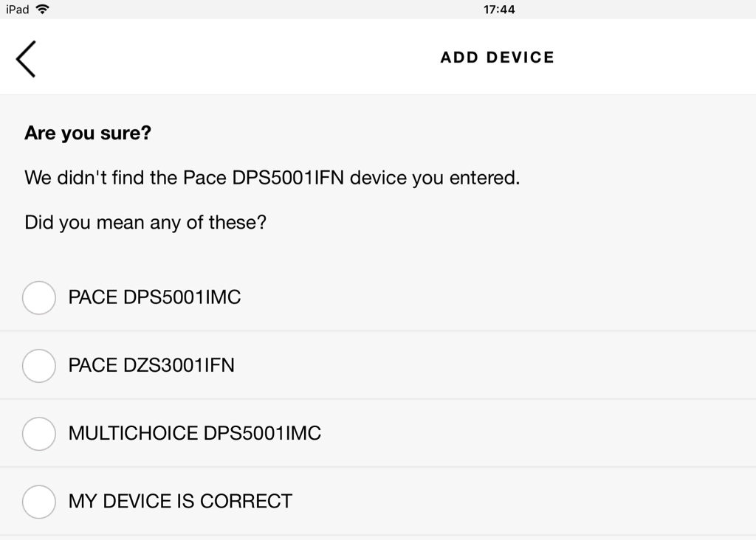
Task: Click the Wi-Fi icon in status bar
Action: tap(42, 10)
